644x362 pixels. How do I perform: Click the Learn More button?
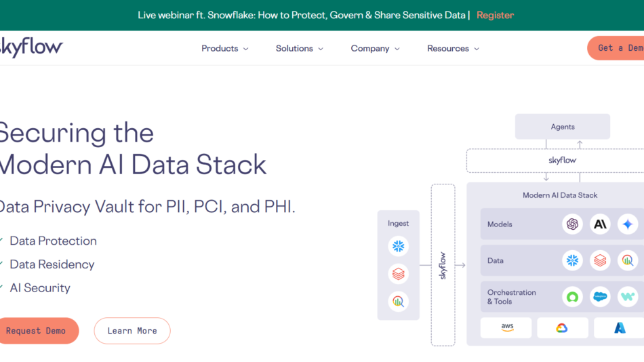(132, 331)
